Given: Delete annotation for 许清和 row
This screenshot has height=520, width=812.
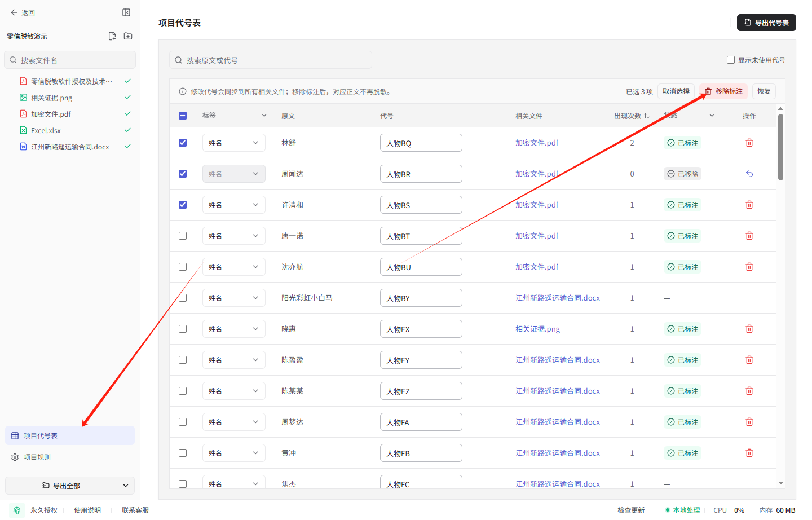Looking at the screenshot, I should (x=749, y=205).
